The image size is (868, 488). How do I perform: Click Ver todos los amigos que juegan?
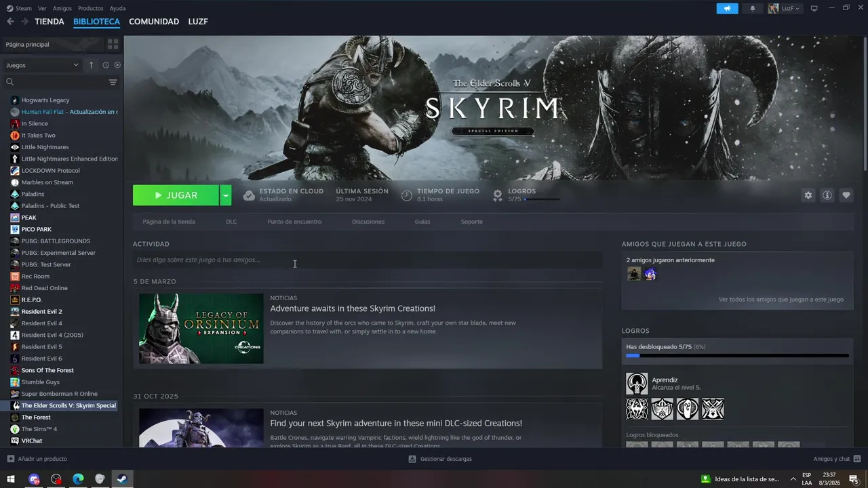[x=781, y=299]
